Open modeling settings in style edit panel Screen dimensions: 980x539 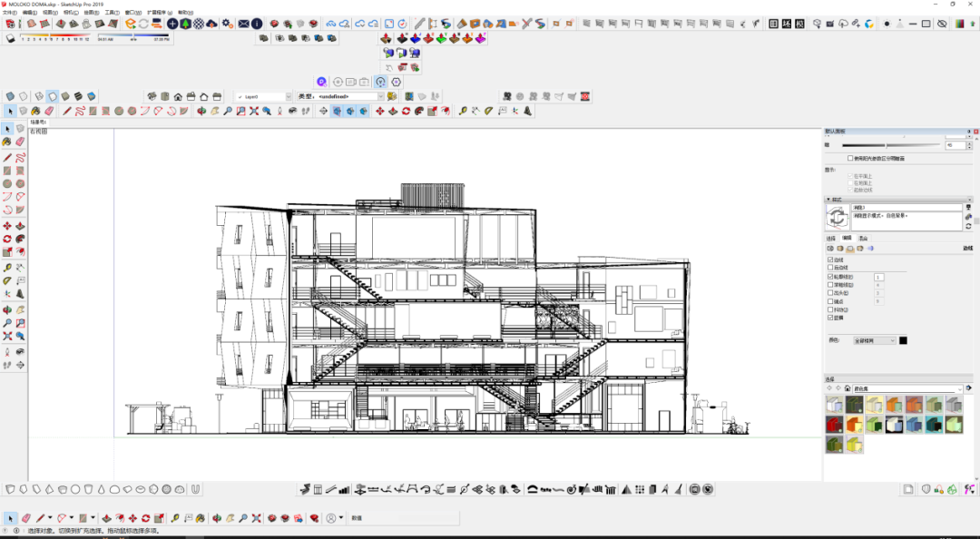click(x=870, y=249)
